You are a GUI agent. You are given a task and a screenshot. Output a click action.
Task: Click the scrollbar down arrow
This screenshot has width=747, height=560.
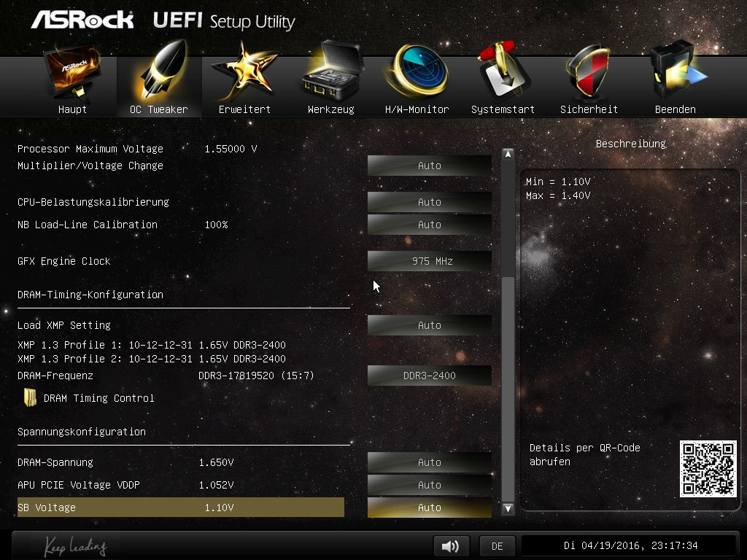tap(508, 508)
